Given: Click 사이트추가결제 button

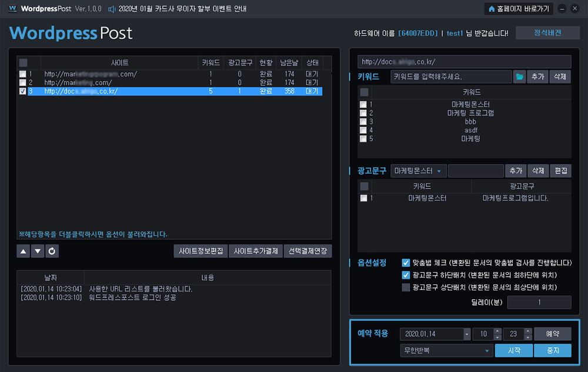Looking at the screenshot, I should point(256,251).
